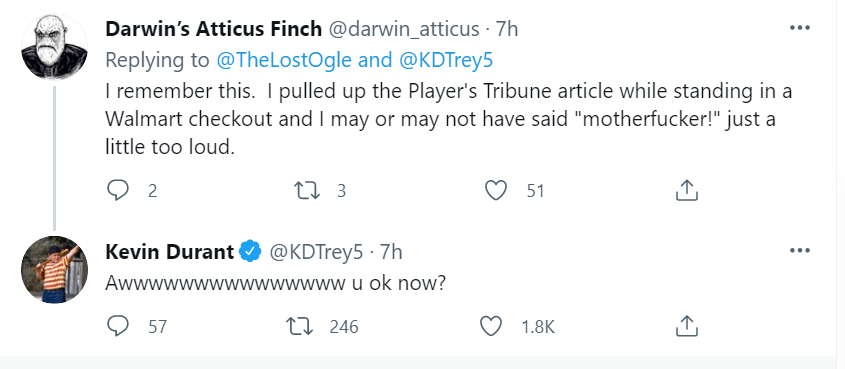Share Kevin Durant's tweet
The height and width of the screenshot is (369, 845).
[687, 326]
